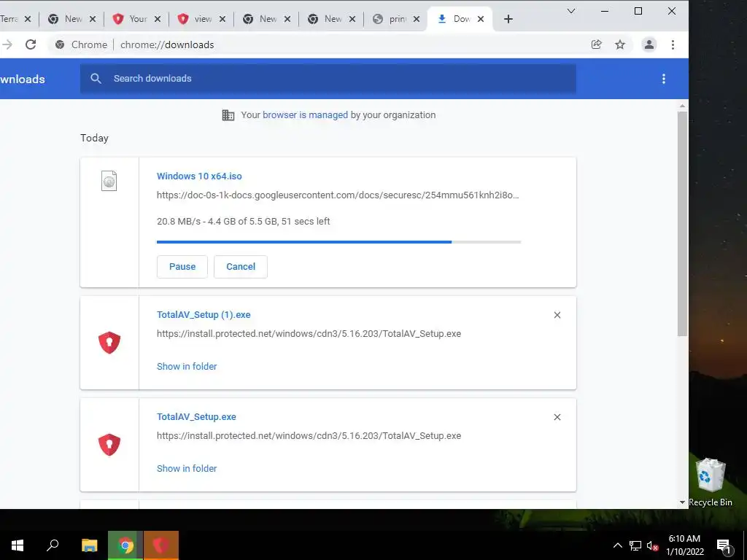Click the muted volume tray icon
The height and width of the screenshot is (560, 747).
[x=653, y=545]
